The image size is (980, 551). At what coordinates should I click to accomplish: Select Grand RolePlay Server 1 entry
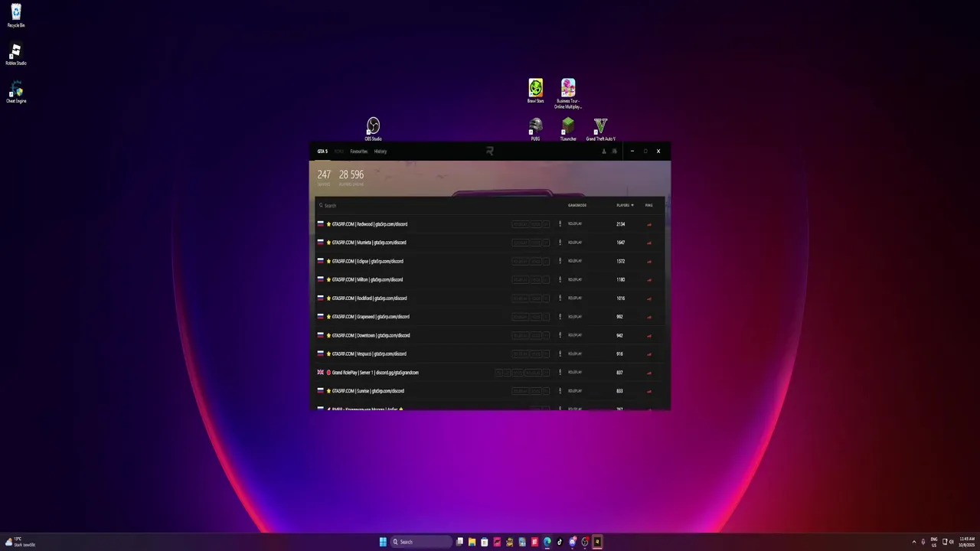point(490,373)
